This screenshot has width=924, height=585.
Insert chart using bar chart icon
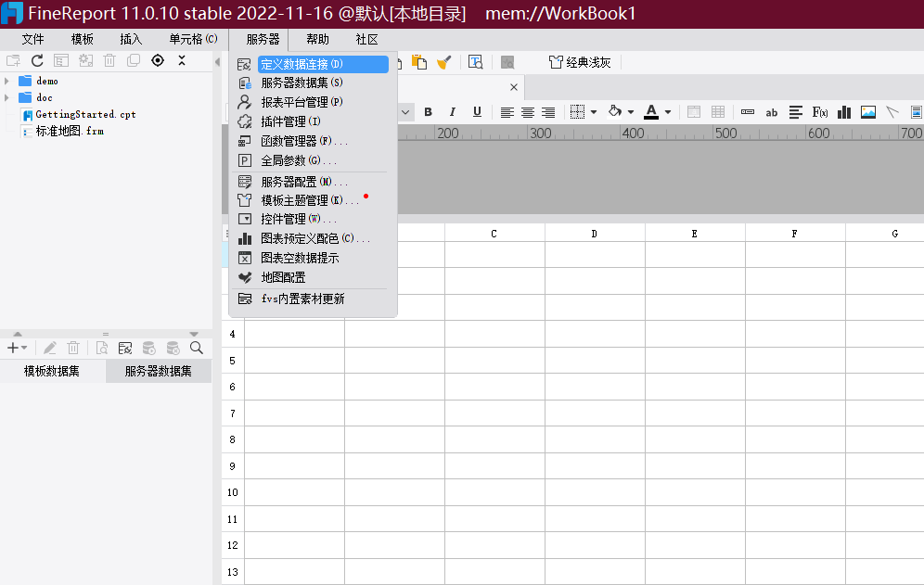click(x=844, y=112)
